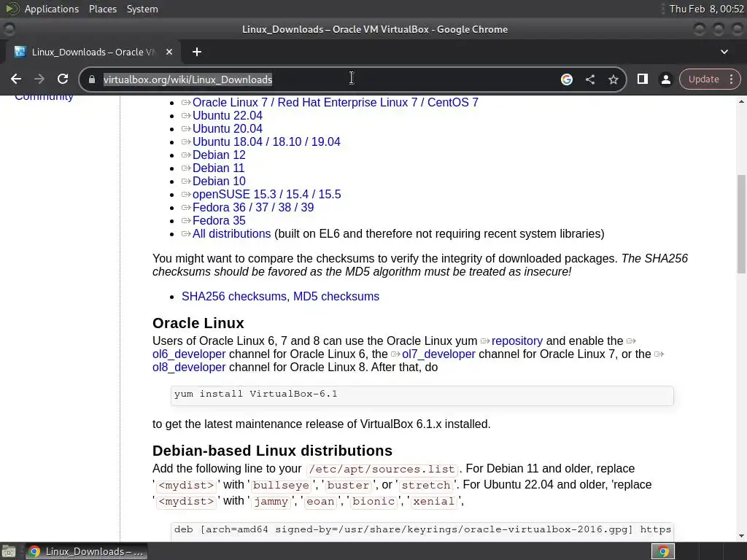
Task: Open the Debian 11 download link
Action: tap(218, 168)
